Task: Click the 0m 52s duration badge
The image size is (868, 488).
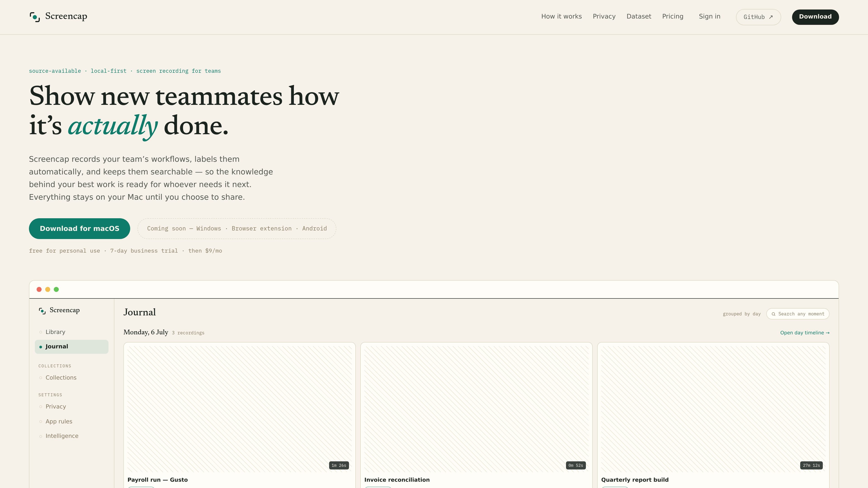Action: tap(576, 465)
